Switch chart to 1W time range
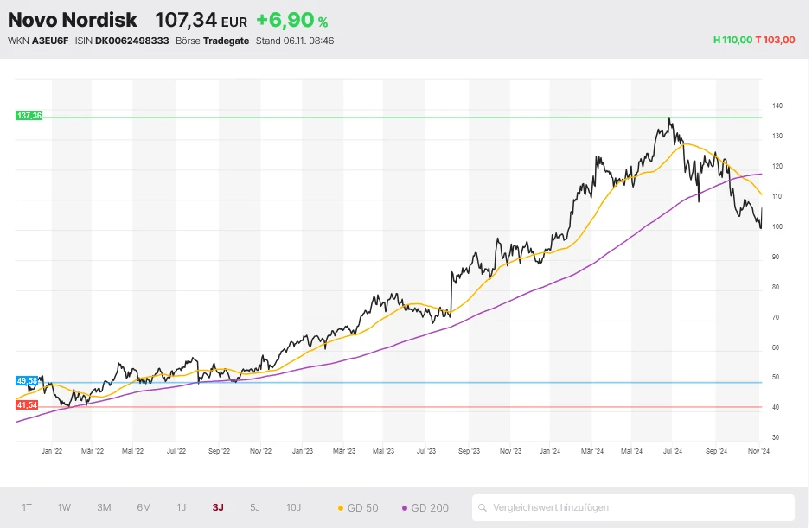This screenshot has width=812, height=528. 64,508
